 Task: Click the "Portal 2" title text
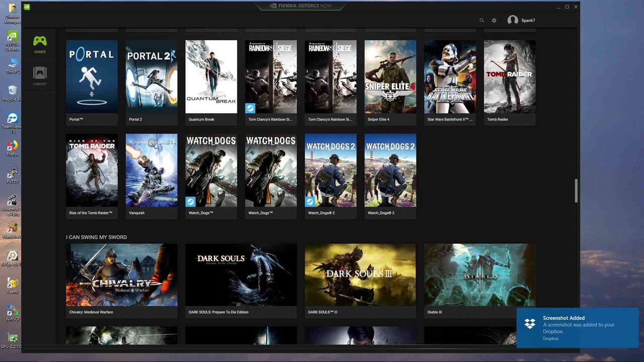click(135, 120)
